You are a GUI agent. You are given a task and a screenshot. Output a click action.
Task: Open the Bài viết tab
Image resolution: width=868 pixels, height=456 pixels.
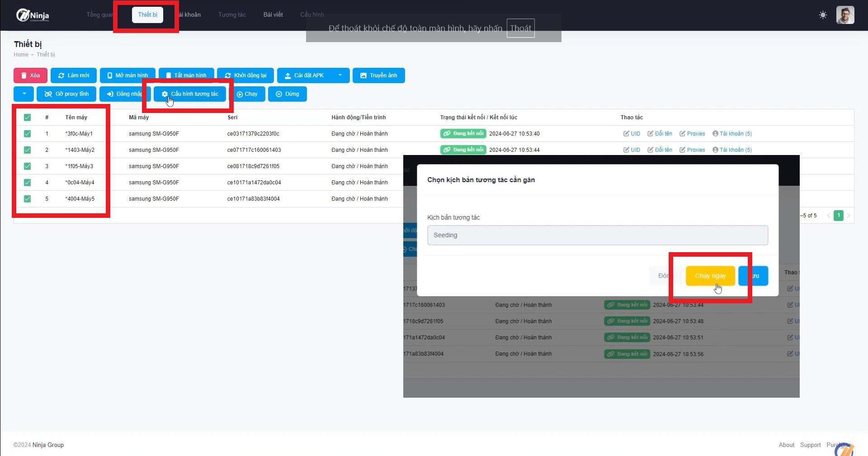tap(273, 15)
